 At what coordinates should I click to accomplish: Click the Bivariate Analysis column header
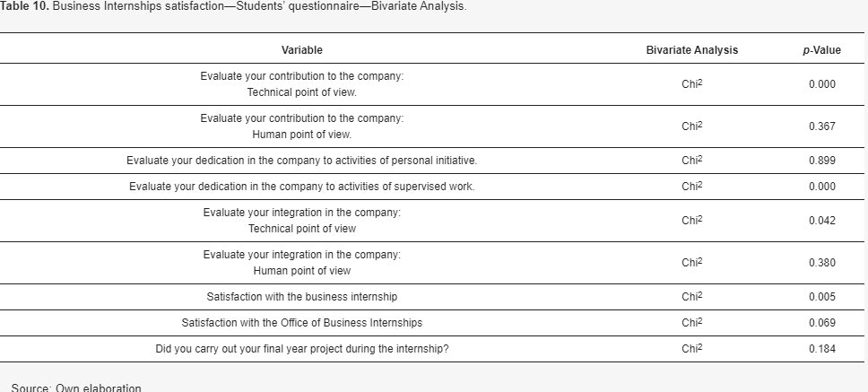click(692, 50)
